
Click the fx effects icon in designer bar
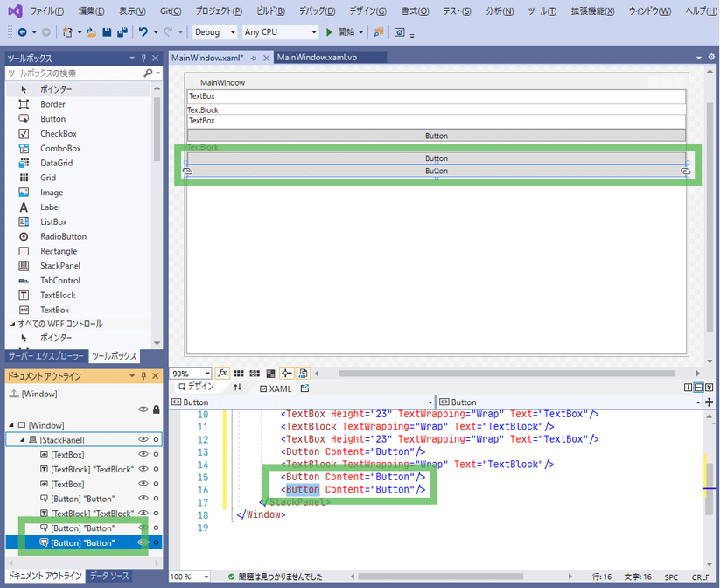222,374
